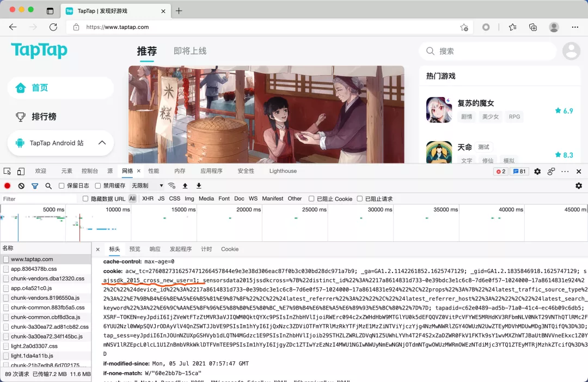This screenshot has width=588, height=382.
Task: Import HAR file via the upload arrow icon
Action: coord(185,185)
